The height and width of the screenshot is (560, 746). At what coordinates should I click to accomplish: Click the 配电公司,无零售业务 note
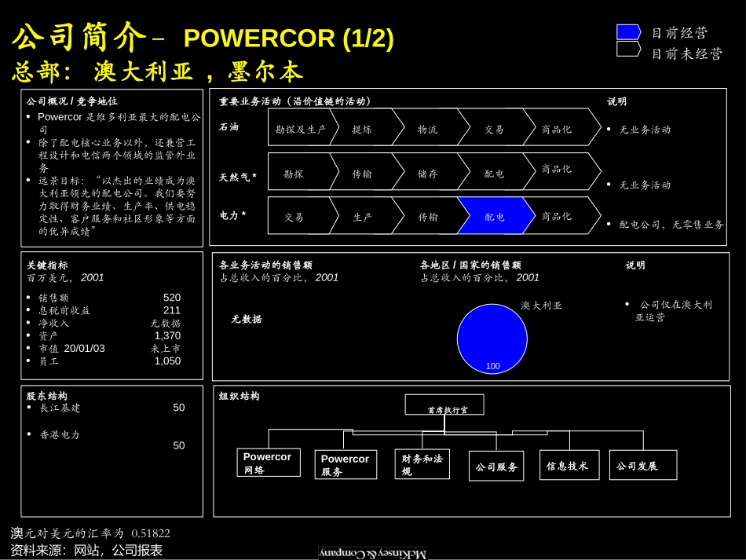(x=671, y=224)
